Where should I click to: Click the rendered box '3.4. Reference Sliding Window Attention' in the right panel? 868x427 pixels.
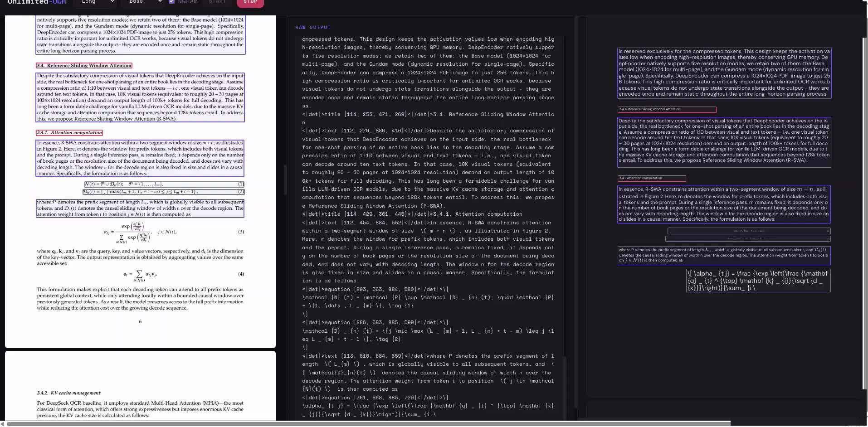click(667, 110)
